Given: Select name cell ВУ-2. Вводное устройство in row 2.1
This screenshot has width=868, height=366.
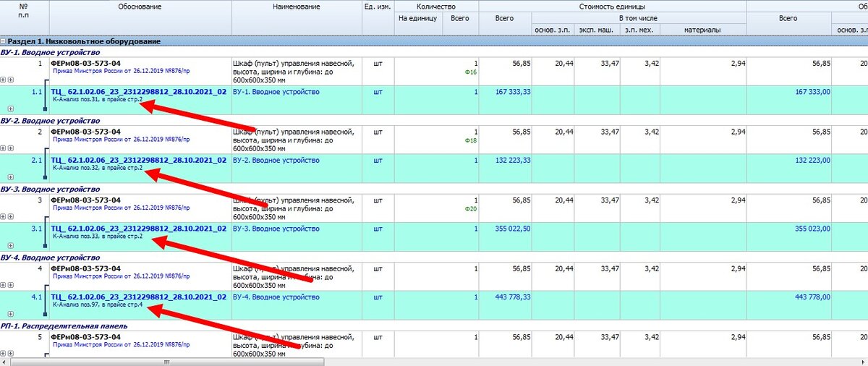Looking at the screenshot, I should pyautogui.click(x=276, y=161).
